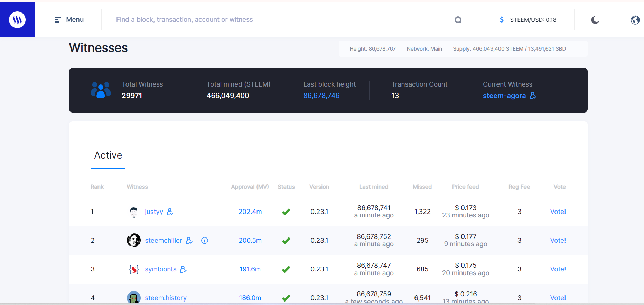Toggle dark mode moon icon
644x305 pixels.
(595, 20)
